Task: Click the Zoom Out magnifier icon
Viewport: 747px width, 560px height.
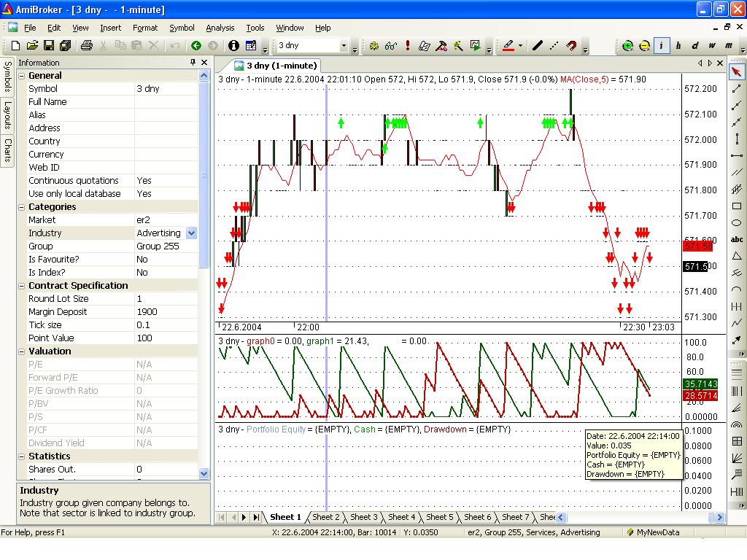Action: point(644,46)
